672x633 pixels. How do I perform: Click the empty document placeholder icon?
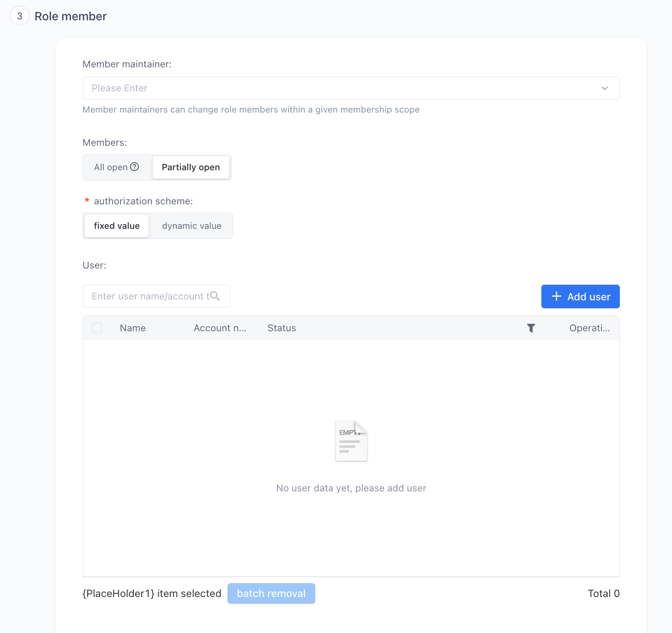pyautogui.click(x=351, y=441)
